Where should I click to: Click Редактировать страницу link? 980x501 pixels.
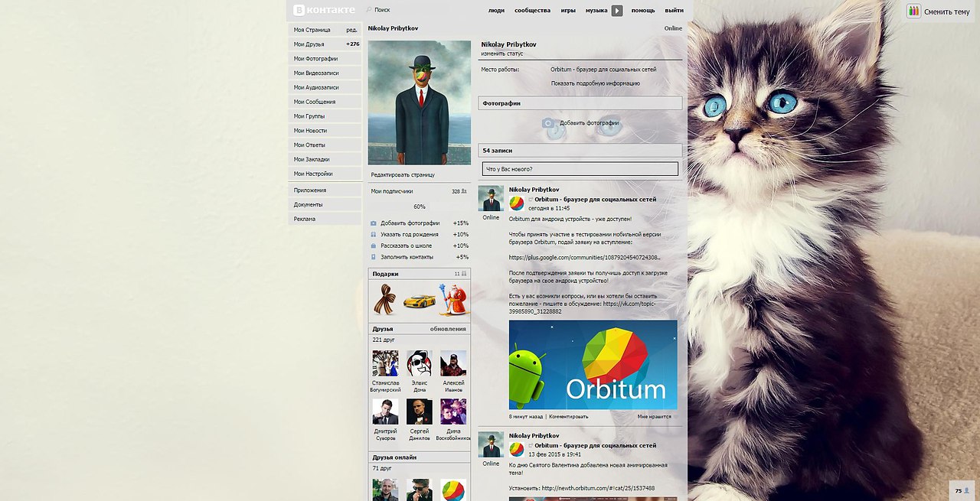coord(403,175)
